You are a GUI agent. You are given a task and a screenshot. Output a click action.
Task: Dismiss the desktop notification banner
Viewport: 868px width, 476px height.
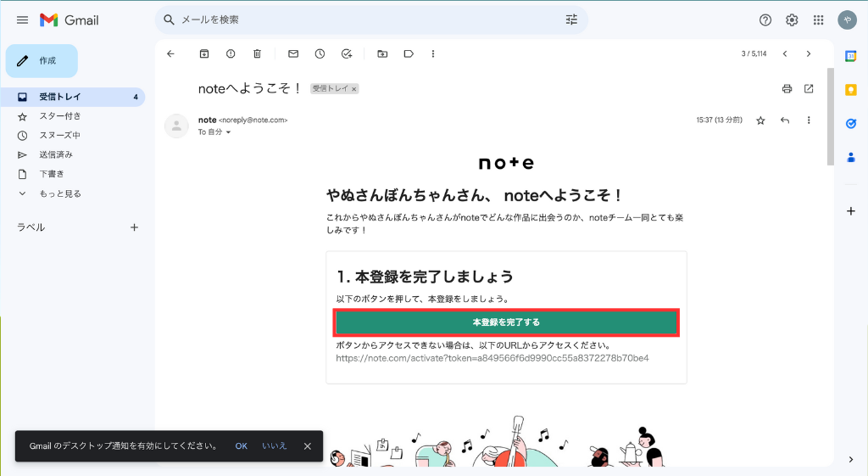point(307,446)
